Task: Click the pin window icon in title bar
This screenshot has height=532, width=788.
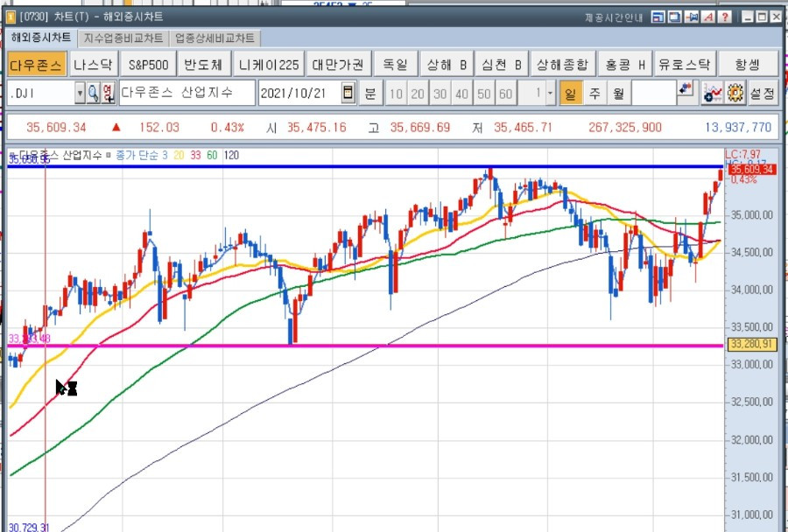Action: tap(692, 17)
